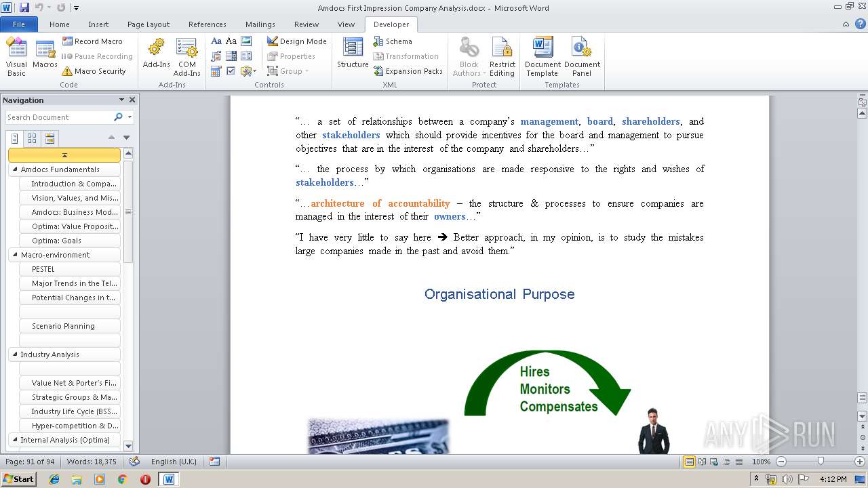Insert Drop-Down List content control
Screen dimensions: 868x488
246,56
